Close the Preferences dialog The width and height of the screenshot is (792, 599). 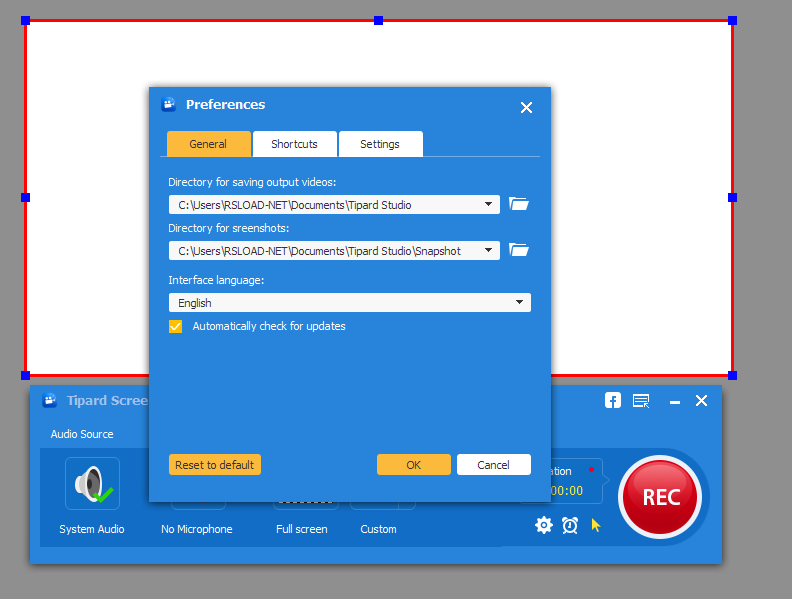526,108
